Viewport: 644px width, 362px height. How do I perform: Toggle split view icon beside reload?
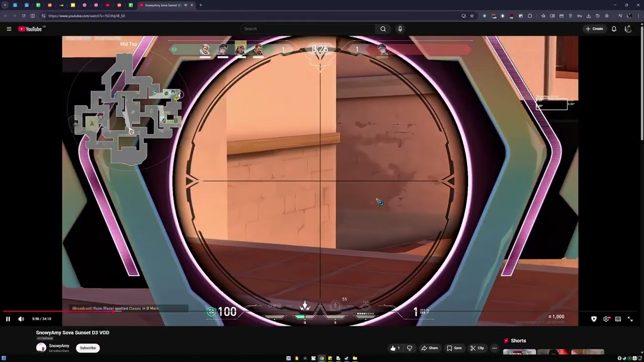pos(33,16)
